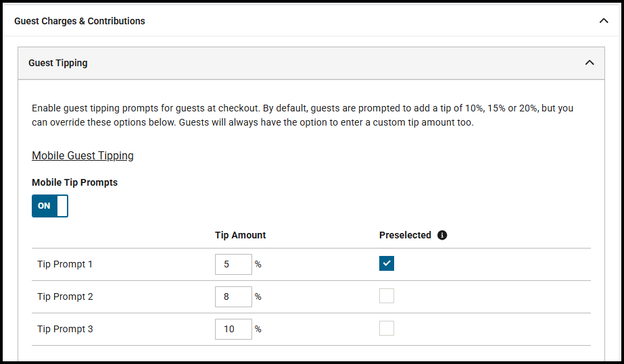Click the Preselected column header text
The height and width of the screenshot is (364, 624).
pyautogui.click(x=405, y=236)
